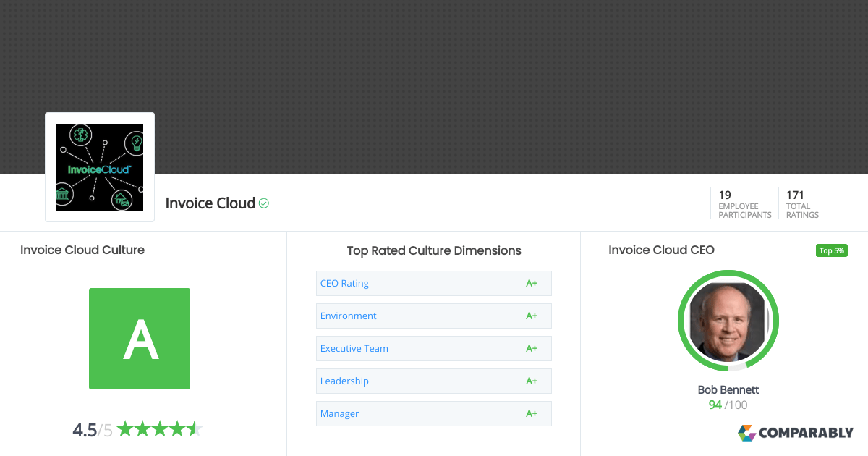Click the A+ grade beside Manager

[x=532, y=413]
